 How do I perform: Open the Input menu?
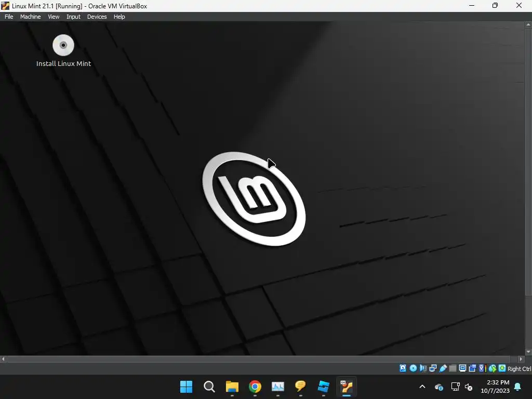tap(73, 17)
